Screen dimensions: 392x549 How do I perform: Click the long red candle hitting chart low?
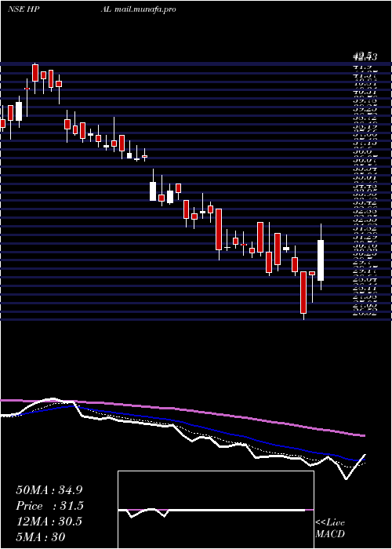point(303,293)
